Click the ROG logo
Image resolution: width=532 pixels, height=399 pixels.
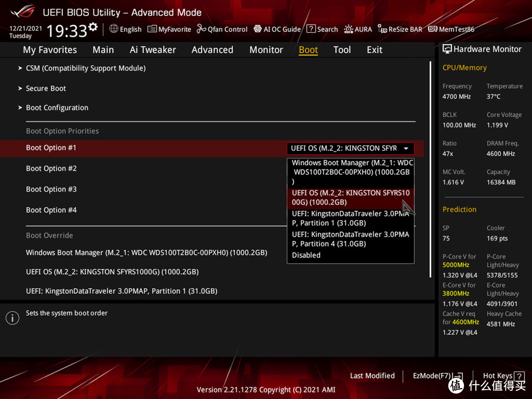pos(22,11)
